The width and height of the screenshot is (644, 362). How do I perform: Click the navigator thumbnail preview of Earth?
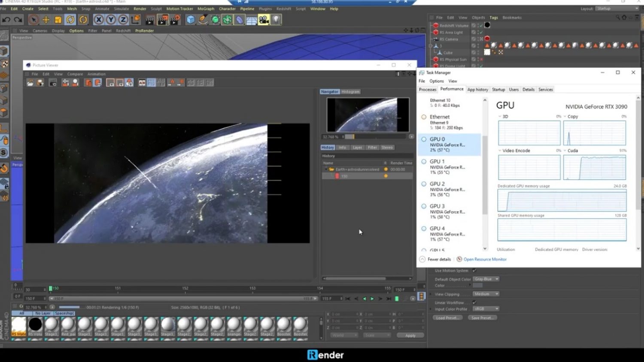[368, 115]
